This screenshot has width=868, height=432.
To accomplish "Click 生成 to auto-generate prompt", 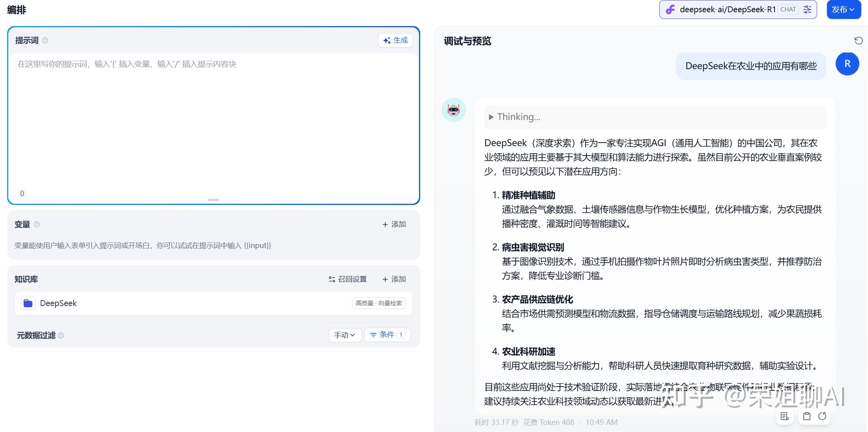I will [x=395, y=40].
